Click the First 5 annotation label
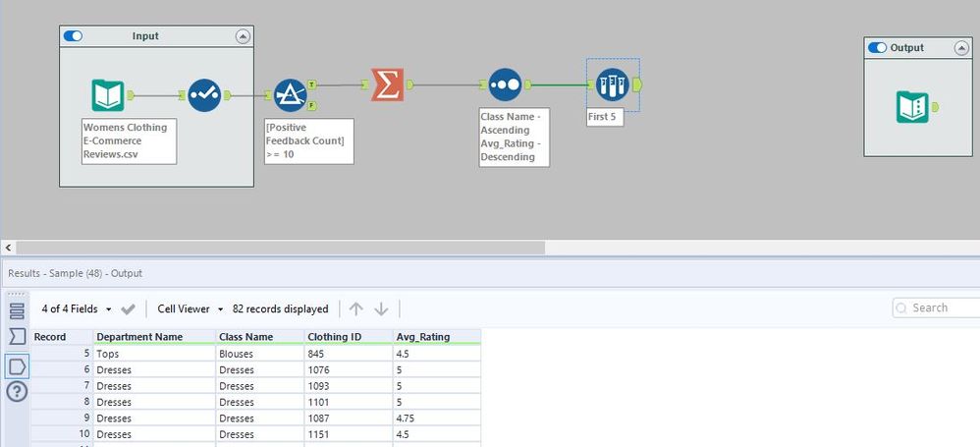 pyautogui.click(x=605, y=117)
